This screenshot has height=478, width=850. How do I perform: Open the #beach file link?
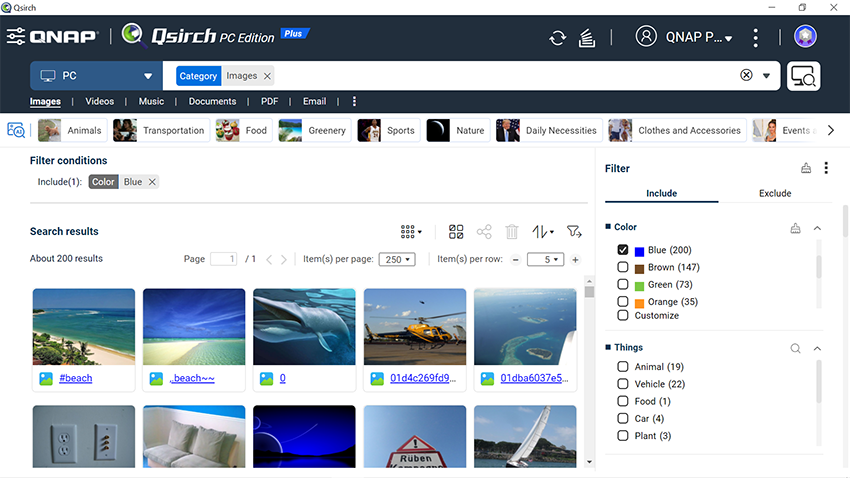75,379
